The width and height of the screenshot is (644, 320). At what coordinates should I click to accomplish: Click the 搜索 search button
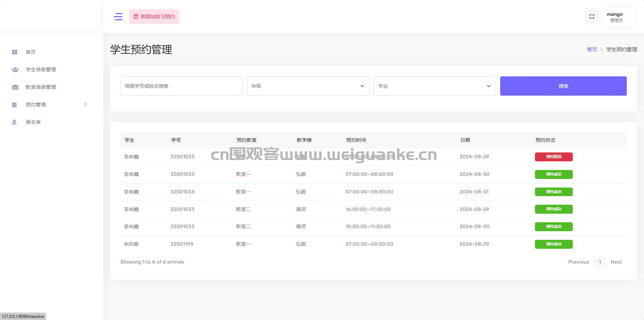pos(563,86)
